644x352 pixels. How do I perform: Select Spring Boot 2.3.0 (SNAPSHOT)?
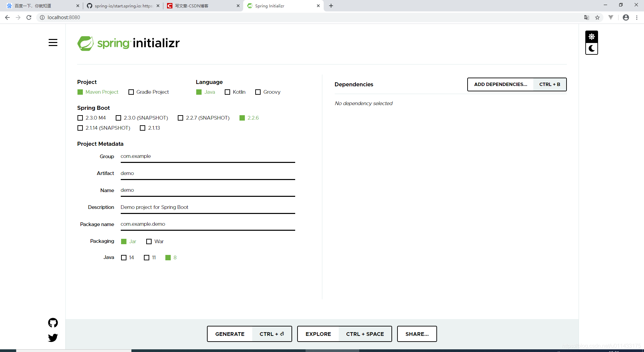pyautogui.click(x=142, y=118)
